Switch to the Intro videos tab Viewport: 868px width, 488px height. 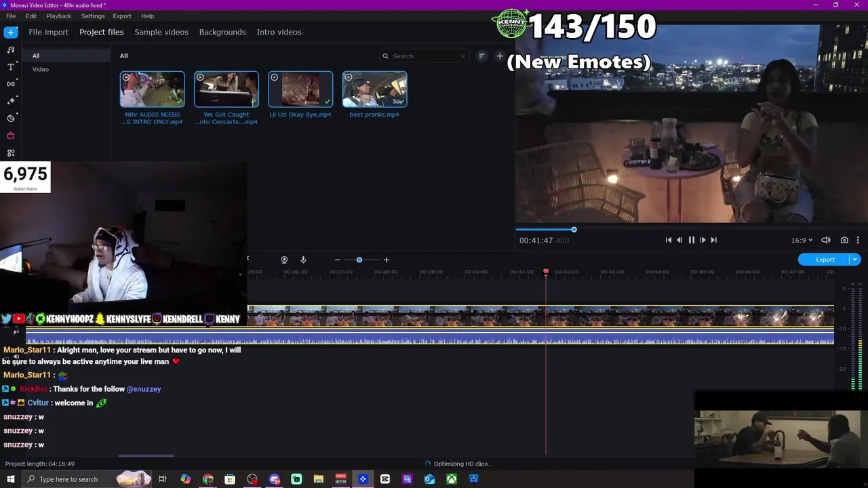tap(279, 32)
